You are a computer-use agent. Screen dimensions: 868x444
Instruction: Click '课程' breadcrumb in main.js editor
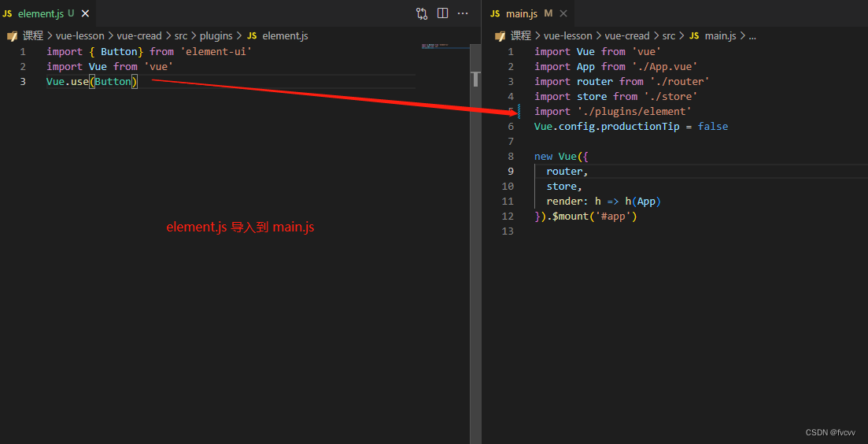coord(521,36)
